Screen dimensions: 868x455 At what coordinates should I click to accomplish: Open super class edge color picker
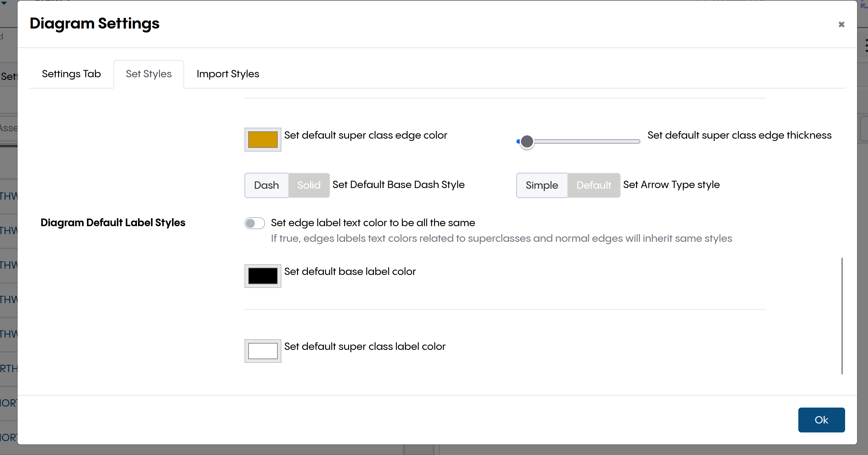tap(262, 139)
